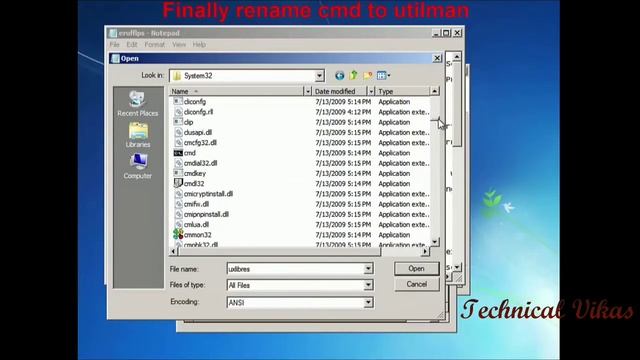Select the cmicryptinstall.dll file name
This screenshot has height=360, width=640.
coord(208,194)
